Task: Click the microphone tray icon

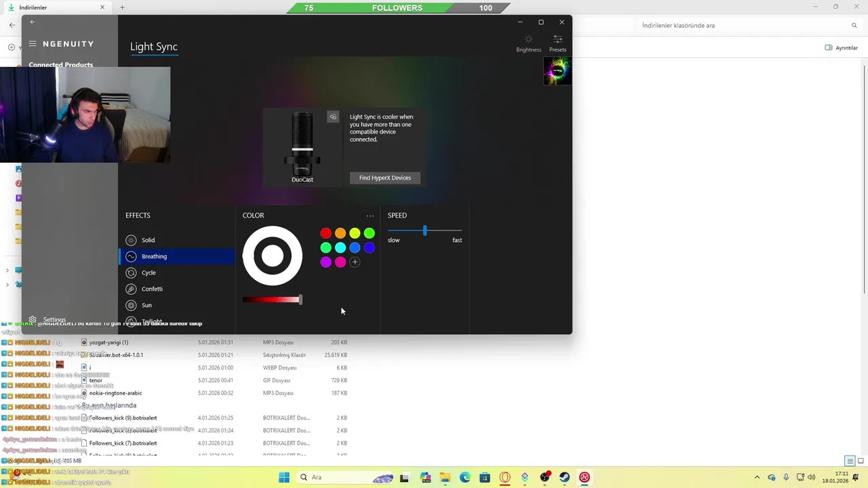Action: coord(786,477)
